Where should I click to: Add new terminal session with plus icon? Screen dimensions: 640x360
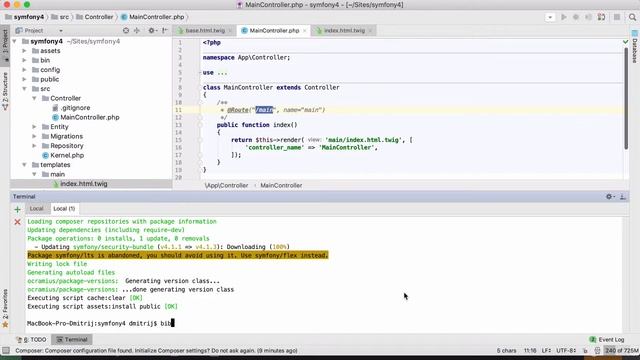[x=17, y=209]
